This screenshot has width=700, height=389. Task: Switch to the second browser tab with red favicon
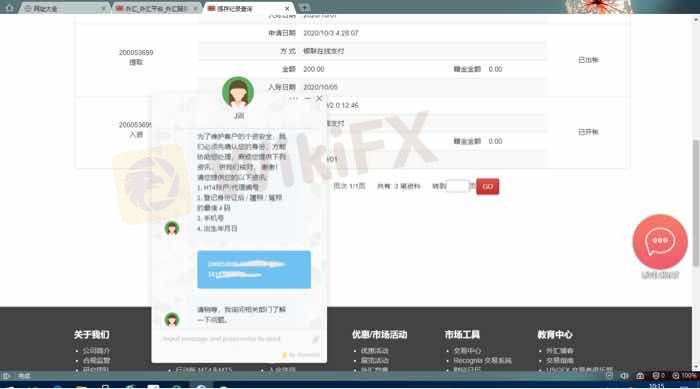click(x=155, y=8)
